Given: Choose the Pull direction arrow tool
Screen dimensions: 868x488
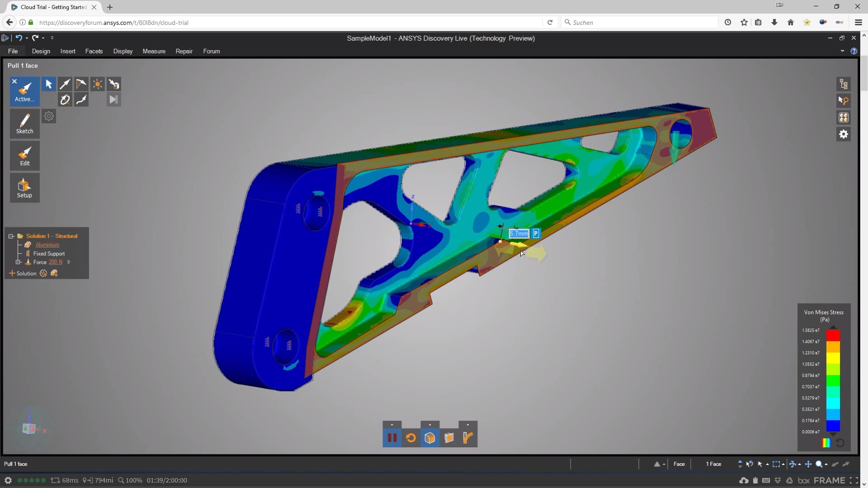Looking at the screenshot, I should click(x=65, y=84).
